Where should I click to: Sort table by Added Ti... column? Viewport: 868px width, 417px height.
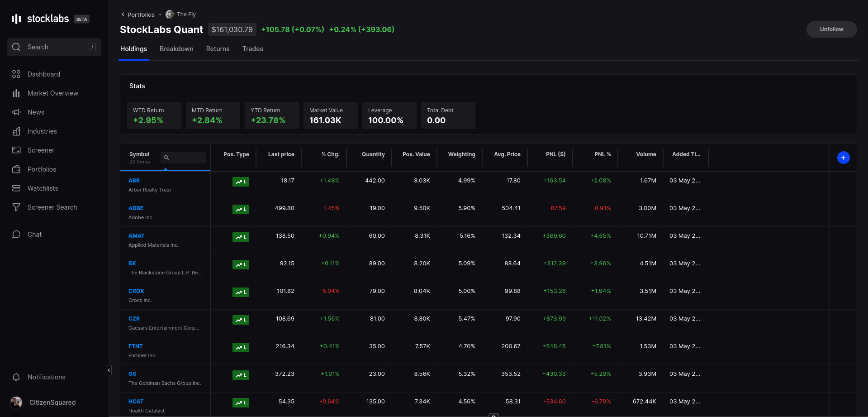(x=686, y=154)
